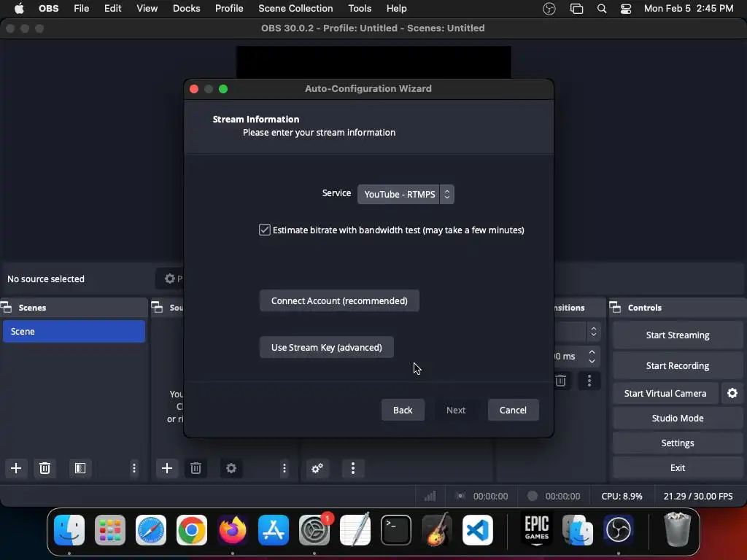The height and width of the screenshot is (560, 747).
Task: Open the Service dropdown showing YouTube - RTMPS
Action: (406, 194)
